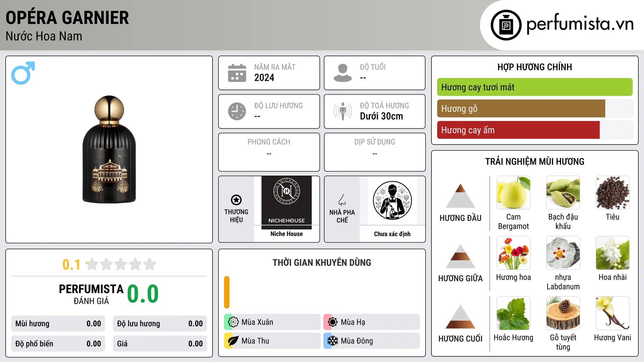This screenshot has width=644, height=362.
Task: Select the Mùa Đông season
Action: (x=371, y=341)
